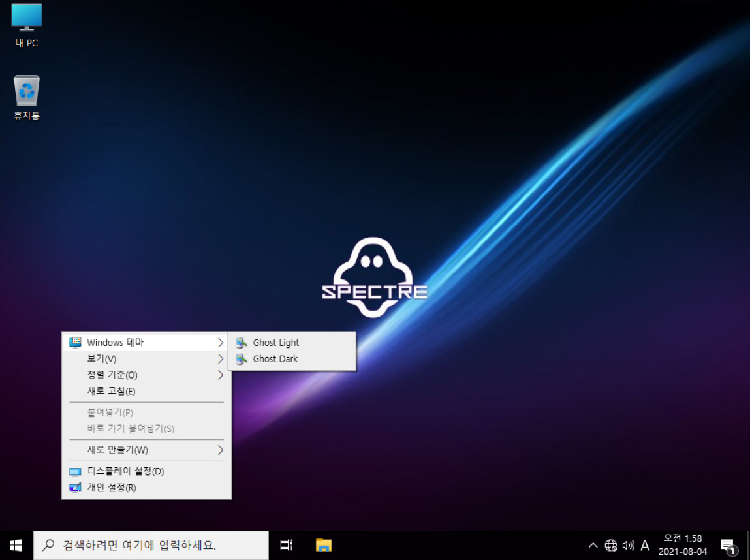Select the 휴지통 recycle bin icon
This screenshot has height=560, width=750.
[26, 97]
